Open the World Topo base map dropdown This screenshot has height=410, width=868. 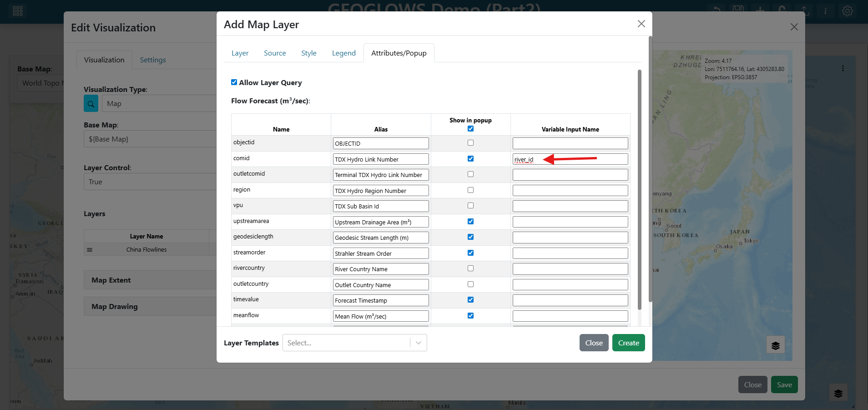pos(41,83)
